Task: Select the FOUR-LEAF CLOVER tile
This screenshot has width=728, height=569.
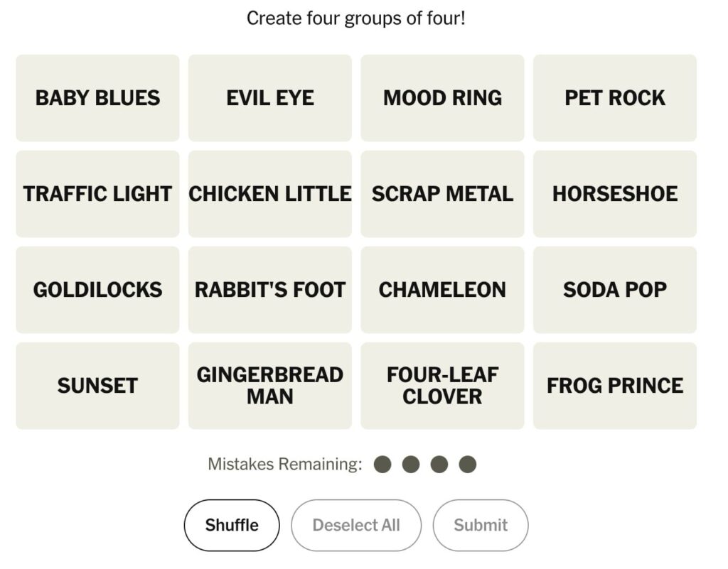Action: click(442, 386)
